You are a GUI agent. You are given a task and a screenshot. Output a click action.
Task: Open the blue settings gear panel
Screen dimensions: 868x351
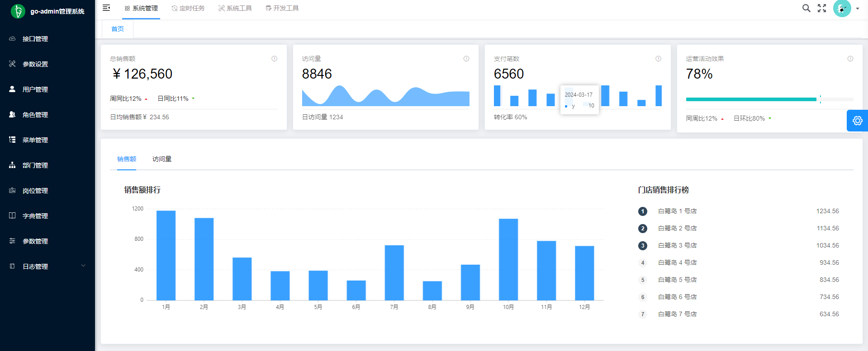858,121
